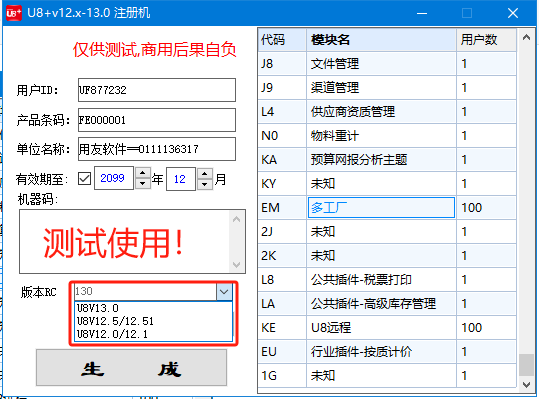Click code cell L4
The height and width of the screenshot is (399, 539).
click(x=282, y=112)
